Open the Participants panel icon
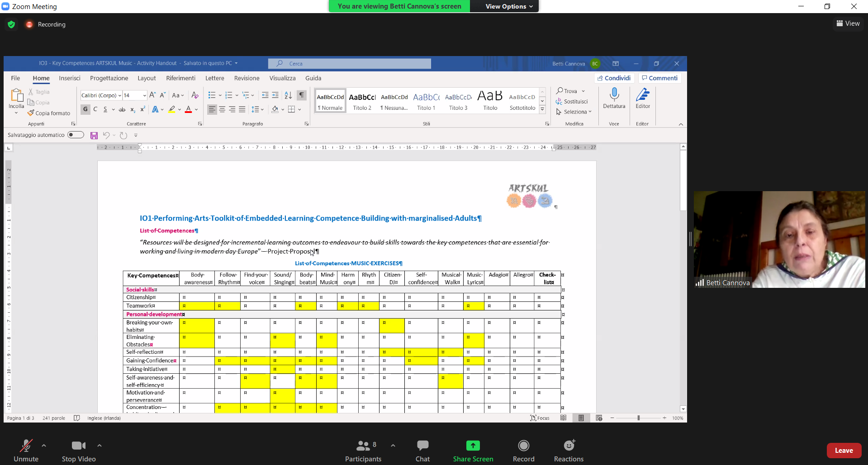The width and height of the screenshot is (868, 465). (363, 446)
